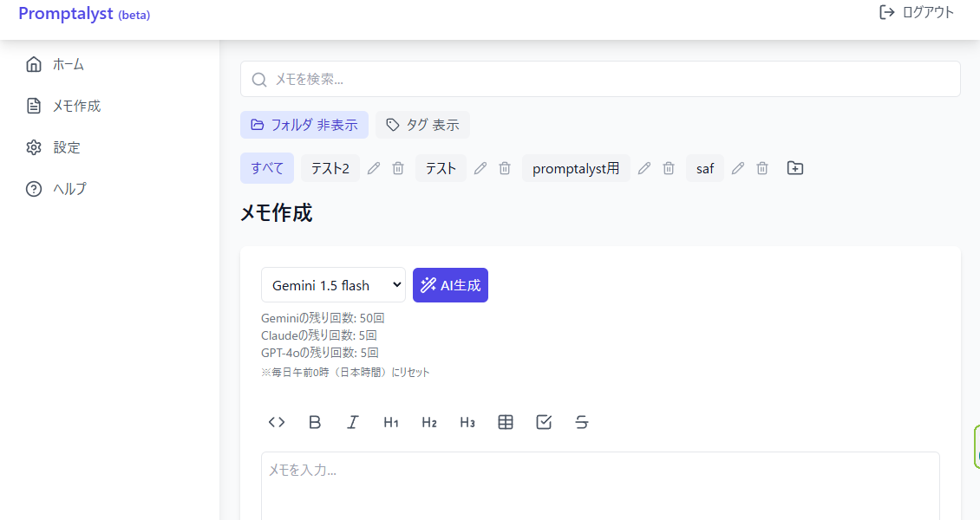The width and height of the screenshot is (980, 520).
Task: Toggle タグ 表示 tag visibility
Action: [422, 125]
